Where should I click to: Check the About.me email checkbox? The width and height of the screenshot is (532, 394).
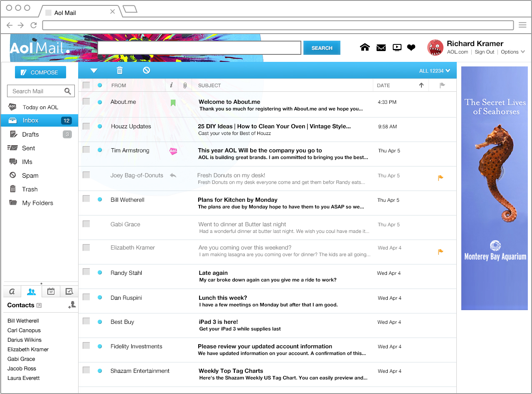pos(86,101)
